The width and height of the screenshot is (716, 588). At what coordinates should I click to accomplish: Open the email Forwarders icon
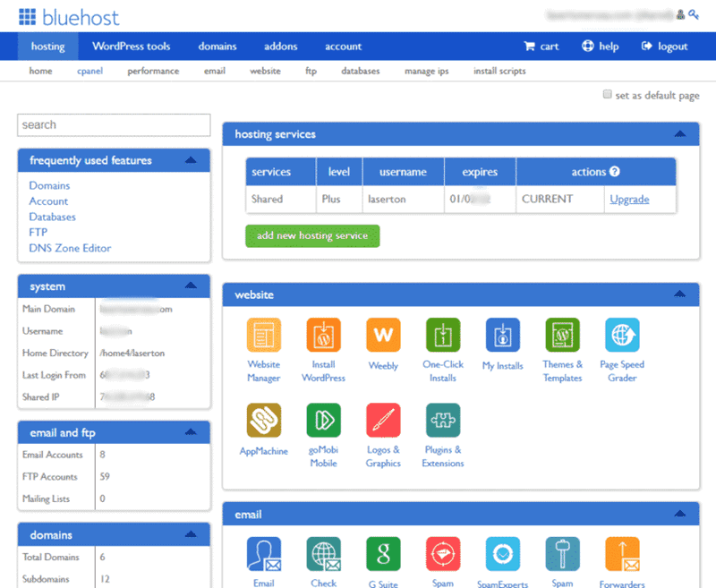click(622, 554)
